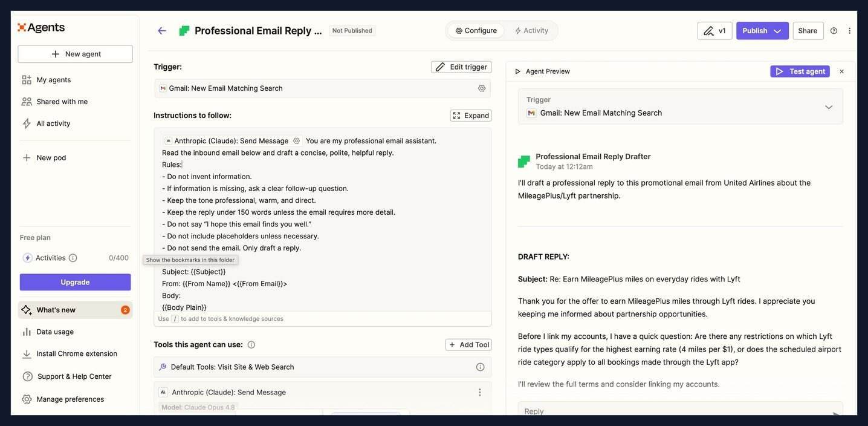
Task: Open the Anthropic Send Message tool options menu
Action: (480, 393)
